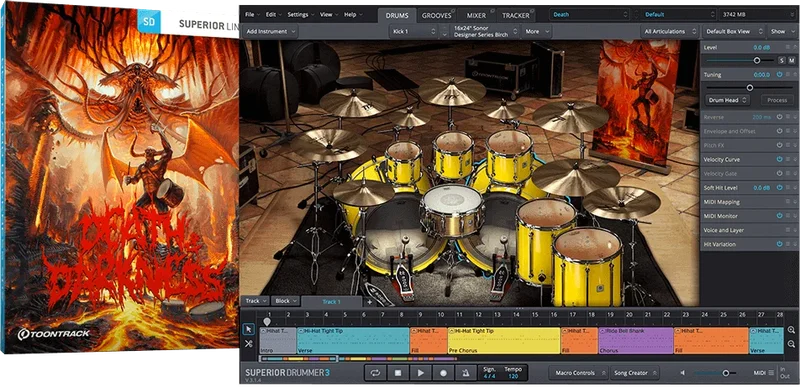Open the Default preset dropdown
Screen dimensions: 800x387
click(678, 15)
